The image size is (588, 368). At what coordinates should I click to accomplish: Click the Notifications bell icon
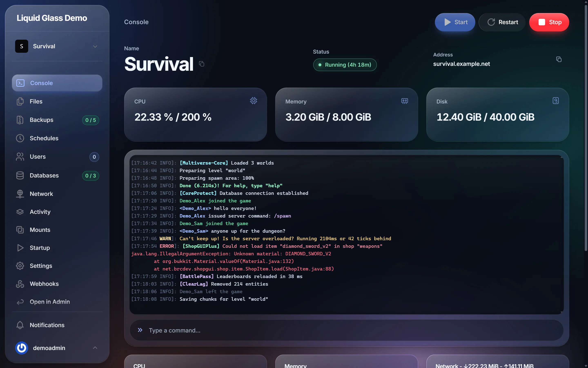[x=20, y=325]
